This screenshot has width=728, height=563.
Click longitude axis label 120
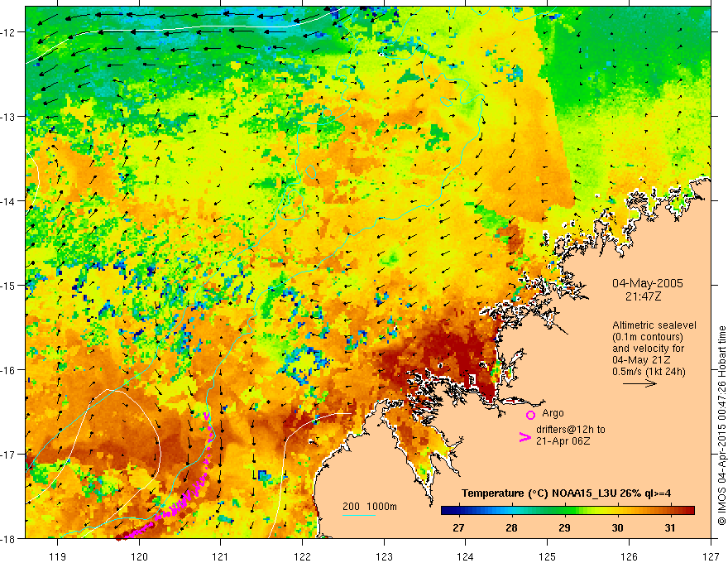click(x=139, y=556)
